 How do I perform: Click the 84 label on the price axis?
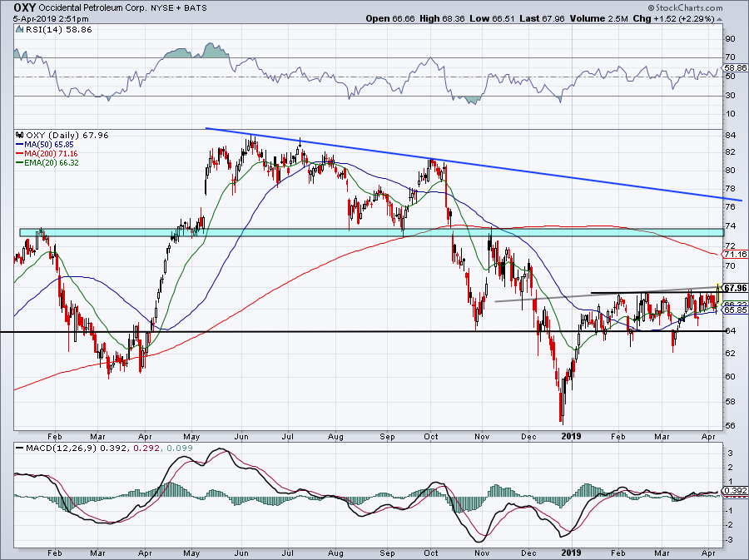coord(731,136)
